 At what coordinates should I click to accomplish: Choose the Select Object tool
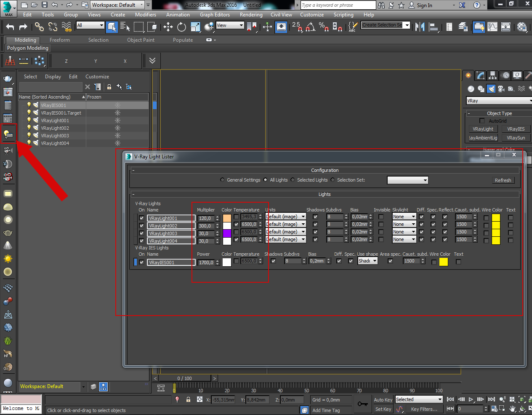[112, 27]
